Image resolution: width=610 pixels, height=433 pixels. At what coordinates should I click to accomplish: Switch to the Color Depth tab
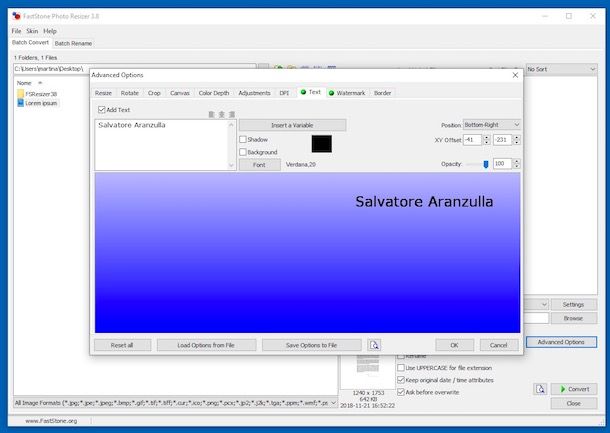214,93
